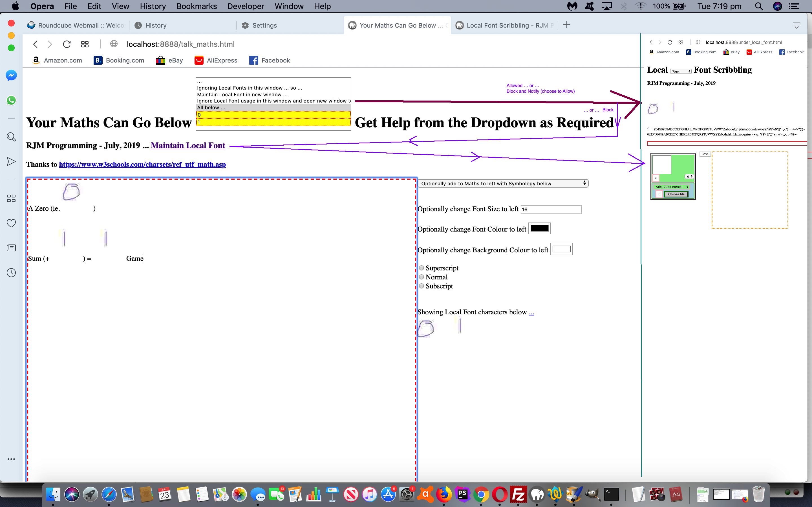Select the Normal radio button

422,277
